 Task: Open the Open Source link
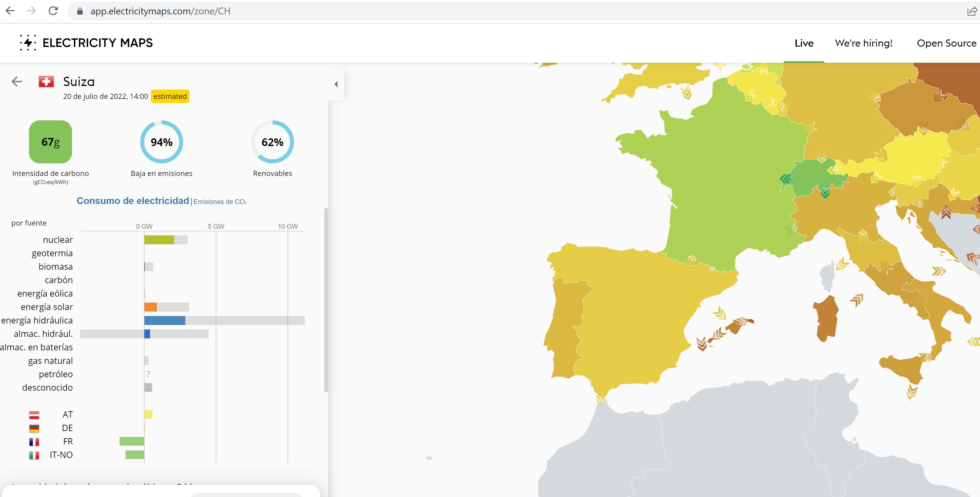[x=946, y=43]
